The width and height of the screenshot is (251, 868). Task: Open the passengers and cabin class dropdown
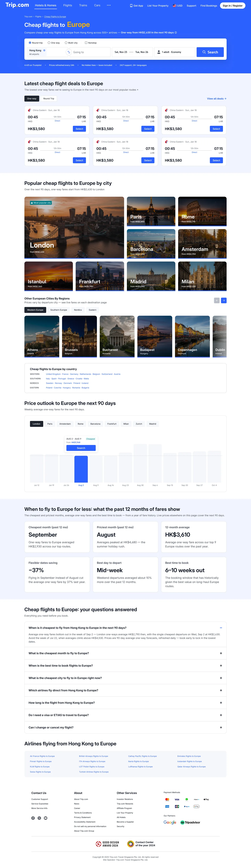point(174,52)
